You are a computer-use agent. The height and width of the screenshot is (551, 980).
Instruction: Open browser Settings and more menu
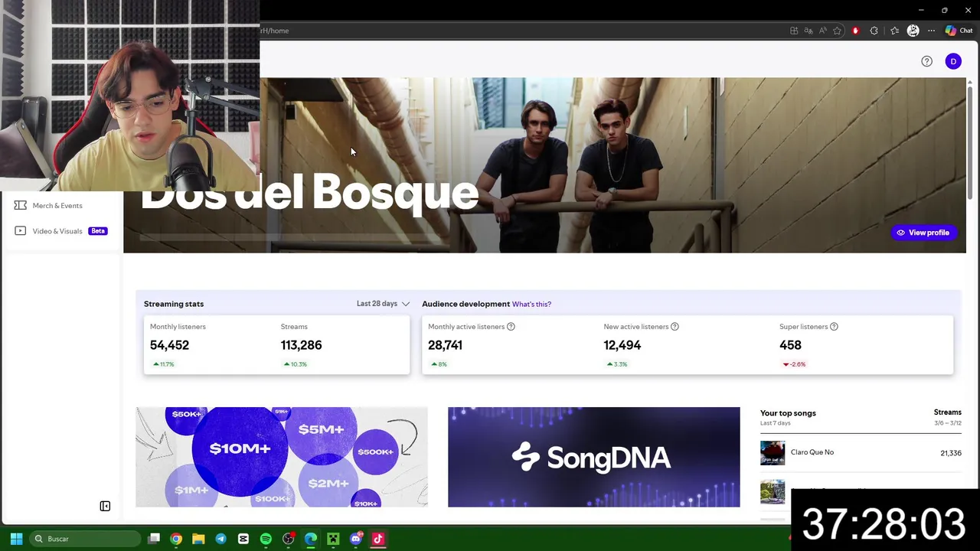point(931,31)
